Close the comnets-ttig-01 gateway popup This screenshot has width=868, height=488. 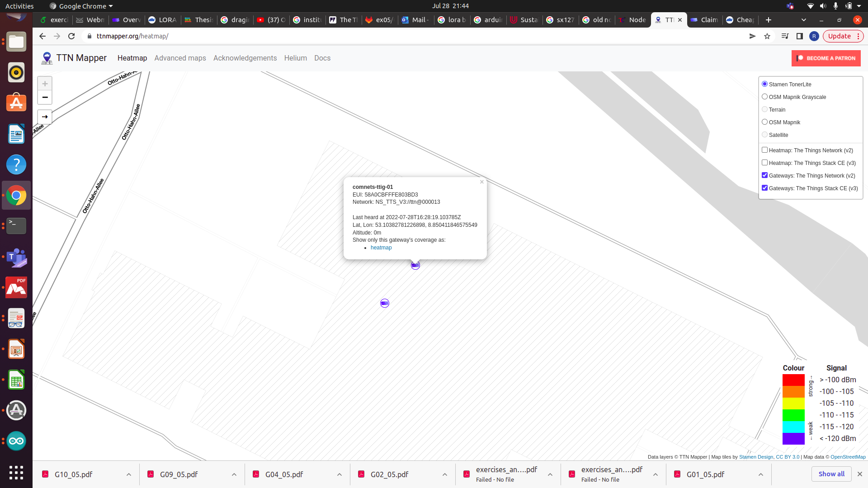point(482,182)
